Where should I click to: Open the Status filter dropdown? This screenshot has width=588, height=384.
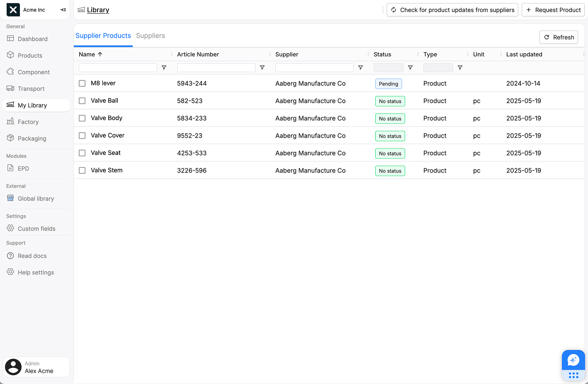(388, 68)
